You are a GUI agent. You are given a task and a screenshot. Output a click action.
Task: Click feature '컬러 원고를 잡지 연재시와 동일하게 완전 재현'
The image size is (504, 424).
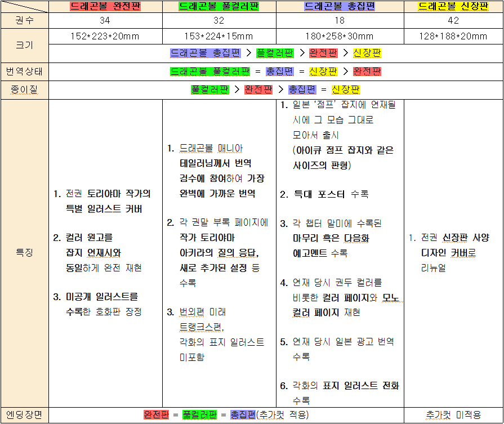(98, 253)
